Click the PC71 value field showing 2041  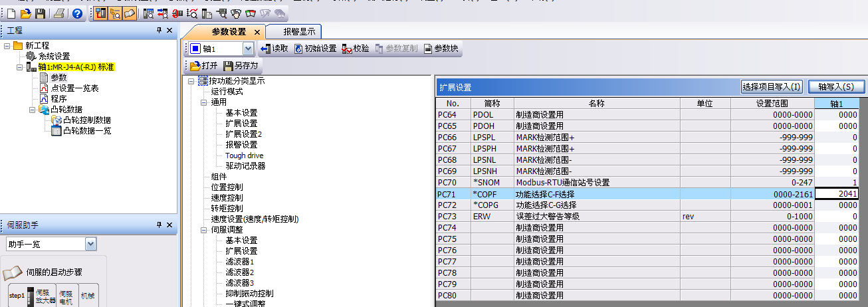(837, 194)
